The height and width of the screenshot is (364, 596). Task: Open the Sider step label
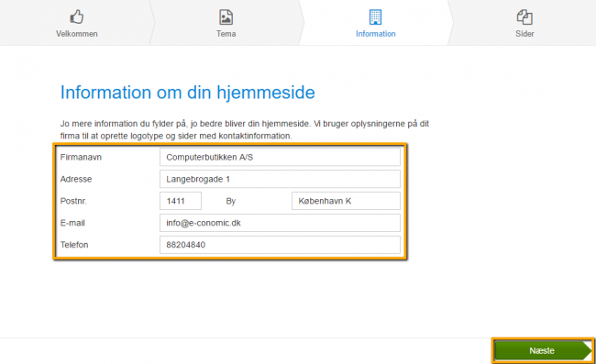pos(524,34)
